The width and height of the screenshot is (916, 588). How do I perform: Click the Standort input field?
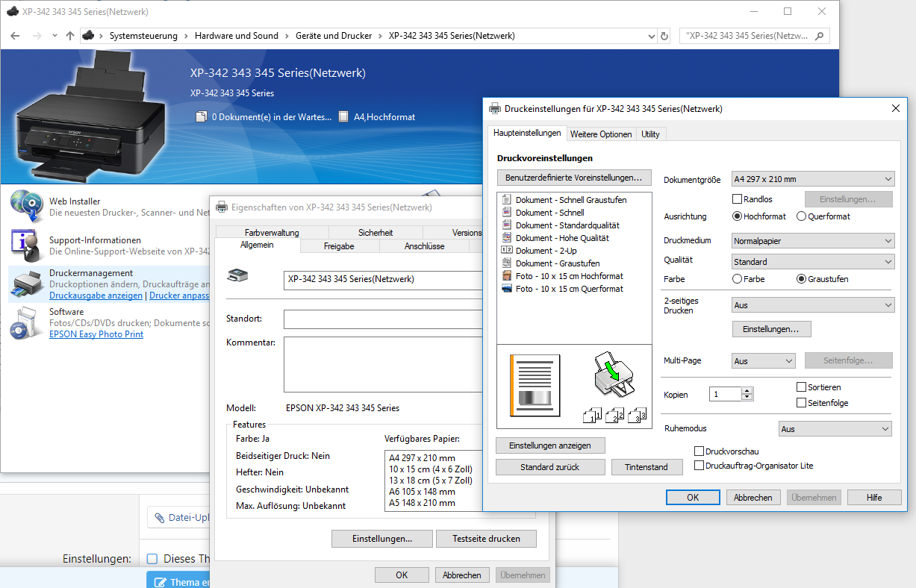(x=384, y=319)
